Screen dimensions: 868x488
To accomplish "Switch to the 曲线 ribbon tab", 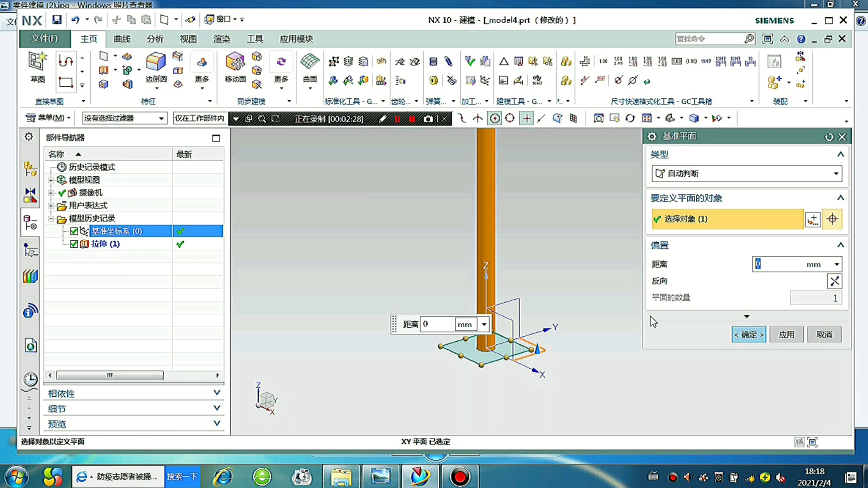I will click(122, 39).
